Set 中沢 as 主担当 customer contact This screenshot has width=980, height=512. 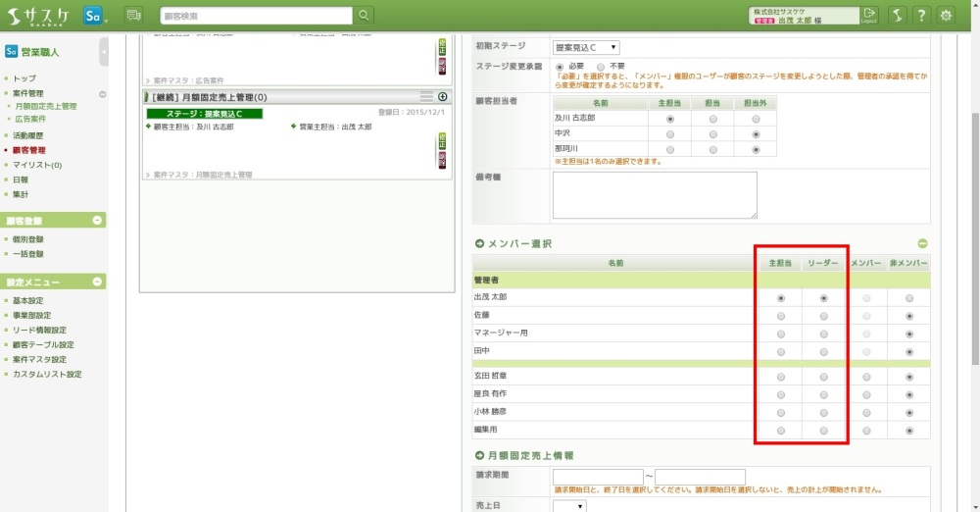click(x=669, y=133)
